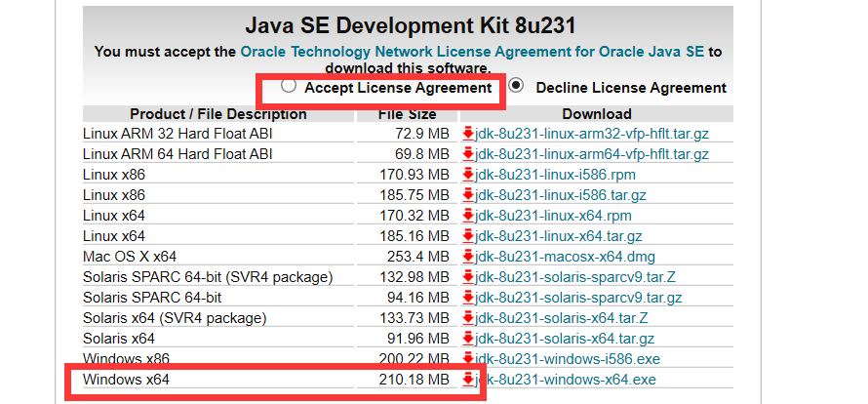Click the Solaris x64 (SVR4 package) label
The image size is (868, 404).
coord(175,318)
